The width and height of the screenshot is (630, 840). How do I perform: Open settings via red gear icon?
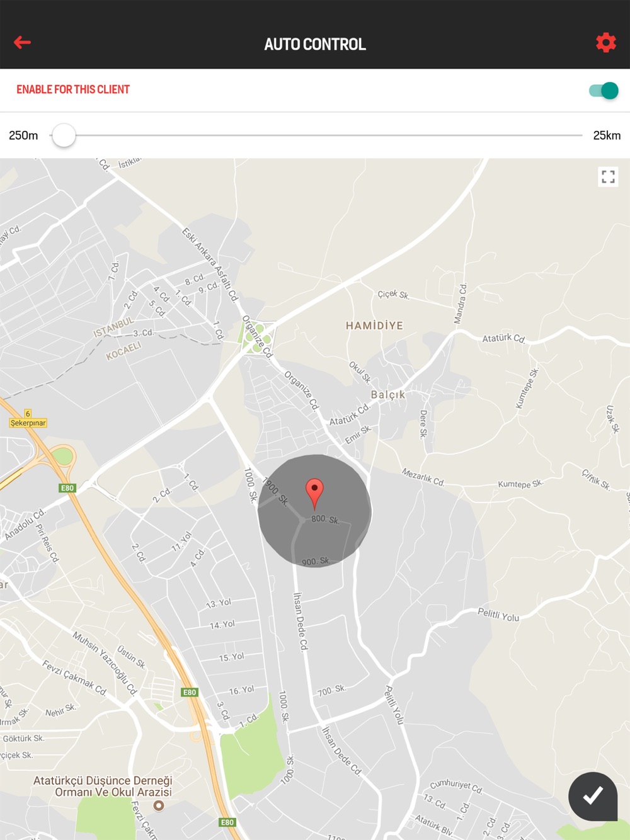click(606, 42)
